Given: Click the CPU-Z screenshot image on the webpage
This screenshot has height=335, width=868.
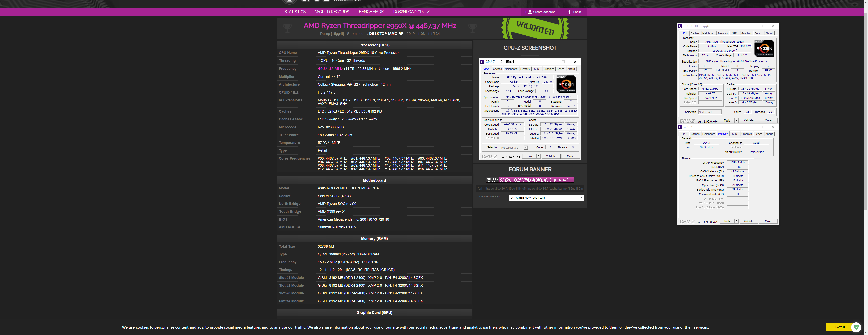Looking at the screenshot, I should click(530, 109).
